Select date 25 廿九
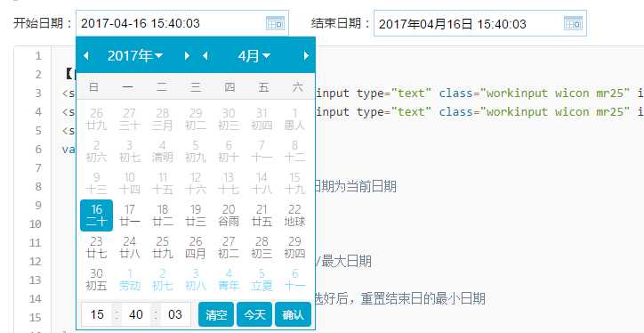This screenshot has width=644, height=333. click(x=163, y=248)
